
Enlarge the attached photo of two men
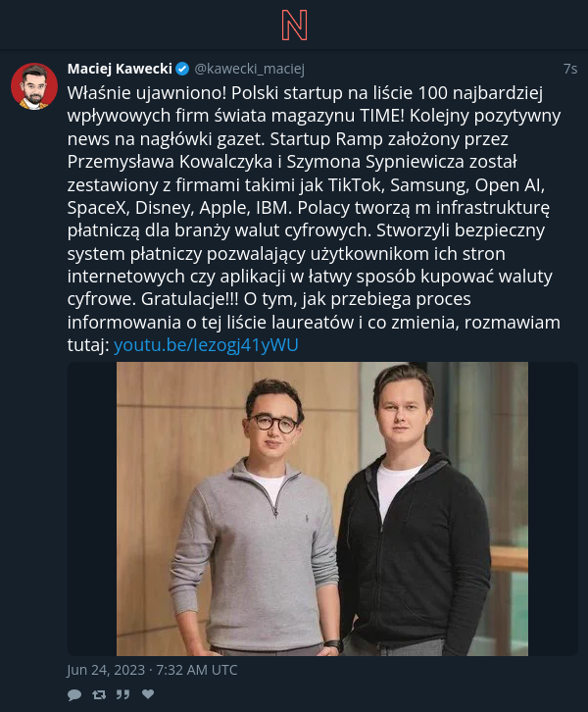[x=322, y=509]
